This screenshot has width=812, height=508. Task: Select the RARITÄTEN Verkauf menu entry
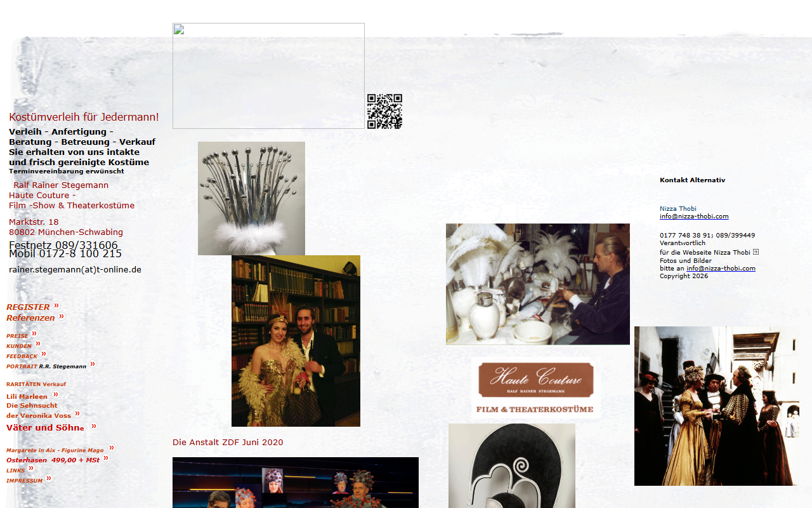[x=36, y=384]
